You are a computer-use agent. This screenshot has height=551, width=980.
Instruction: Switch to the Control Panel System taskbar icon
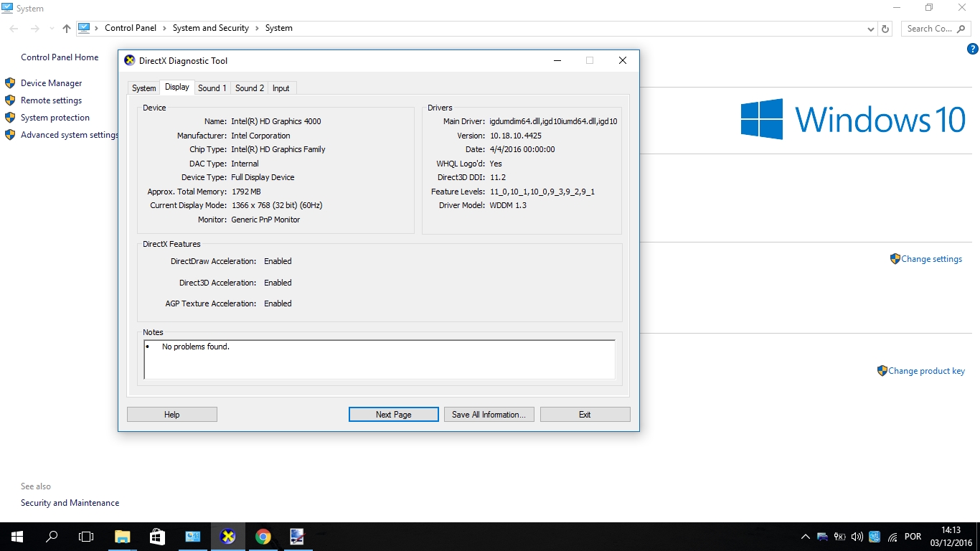(x=193, y=536)
